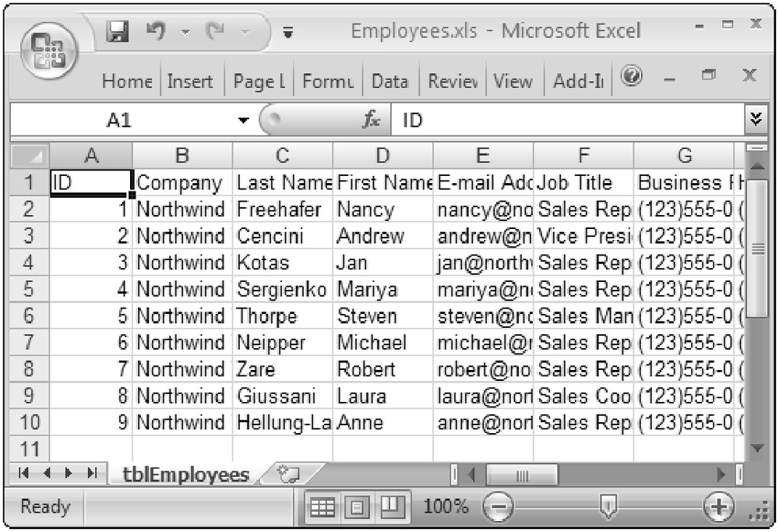The height and width of the screenshot is (532, 779).
Task: Click the 100% zoom level button
Action: (446, 507)
